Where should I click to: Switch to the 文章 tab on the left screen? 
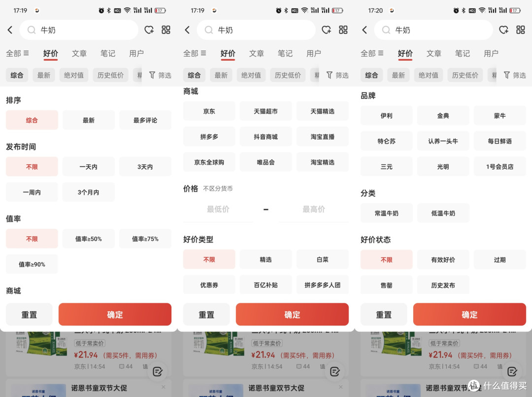(x=79, y=53)
